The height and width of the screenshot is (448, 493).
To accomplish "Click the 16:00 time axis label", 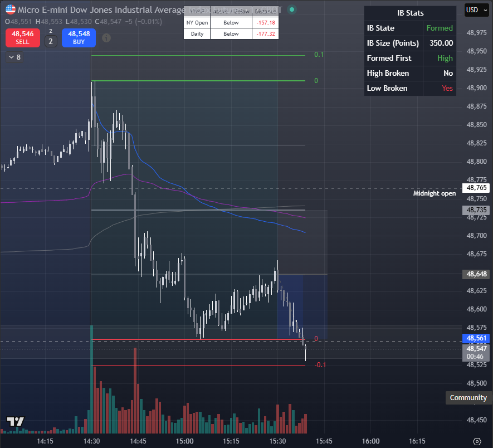I will [370, 441].
